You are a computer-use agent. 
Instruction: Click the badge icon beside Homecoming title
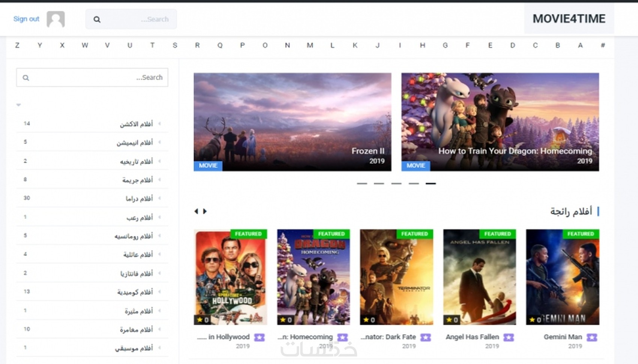point(342,337)
